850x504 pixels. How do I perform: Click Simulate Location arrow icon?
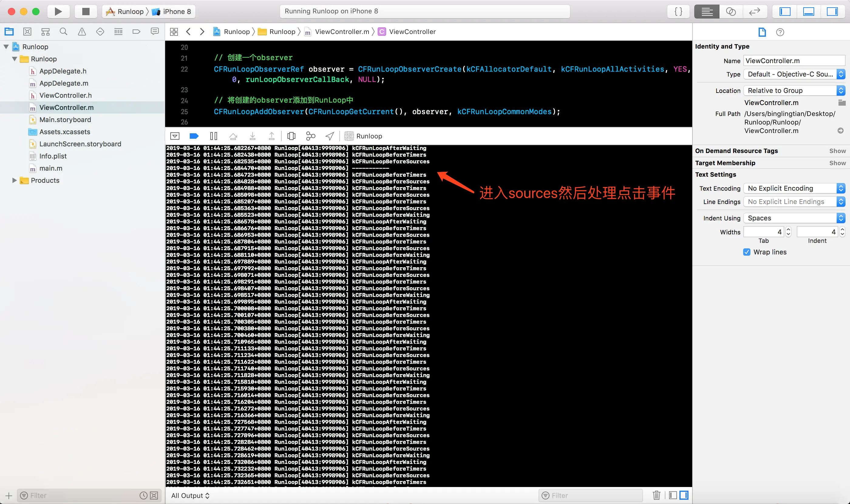329,136
